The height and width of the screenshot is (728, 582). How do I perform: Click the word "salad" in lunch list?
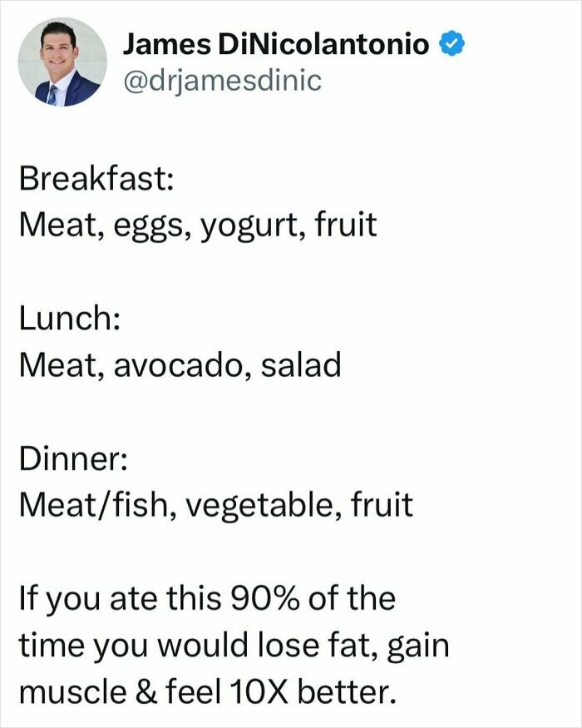click(x=301, y=364)
